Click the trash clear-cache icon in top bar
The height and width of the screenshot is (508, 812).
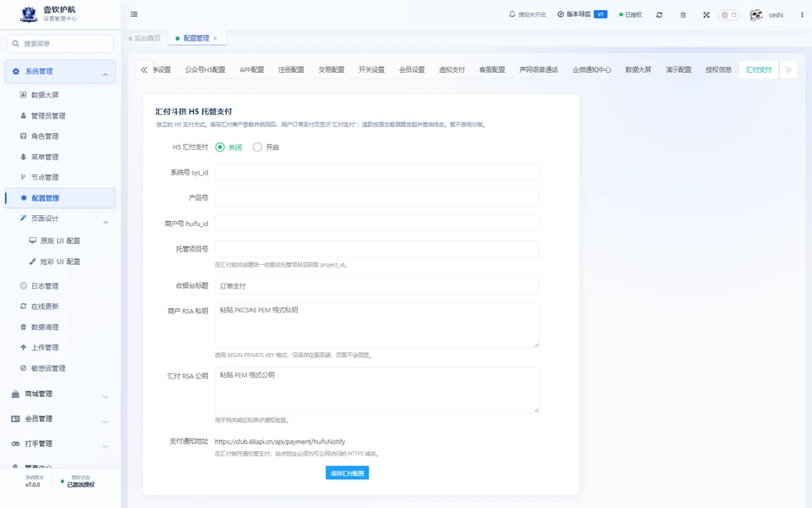click(683, 15)
